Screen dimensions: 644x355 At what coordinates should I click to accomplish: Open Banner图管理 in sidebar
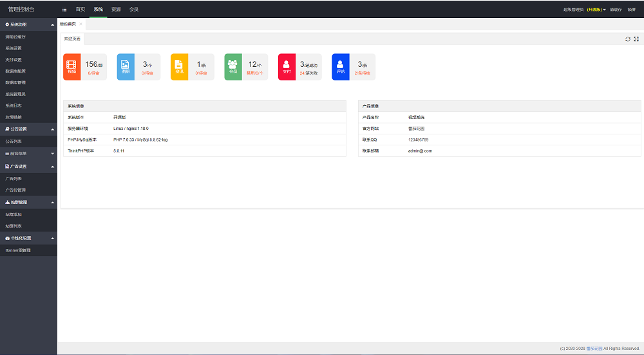(18, 250)
